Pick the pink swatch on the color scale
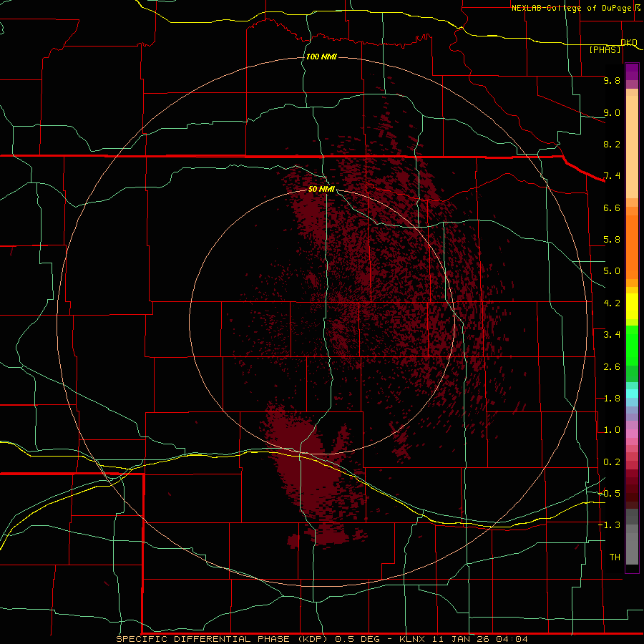 (632, 434)
